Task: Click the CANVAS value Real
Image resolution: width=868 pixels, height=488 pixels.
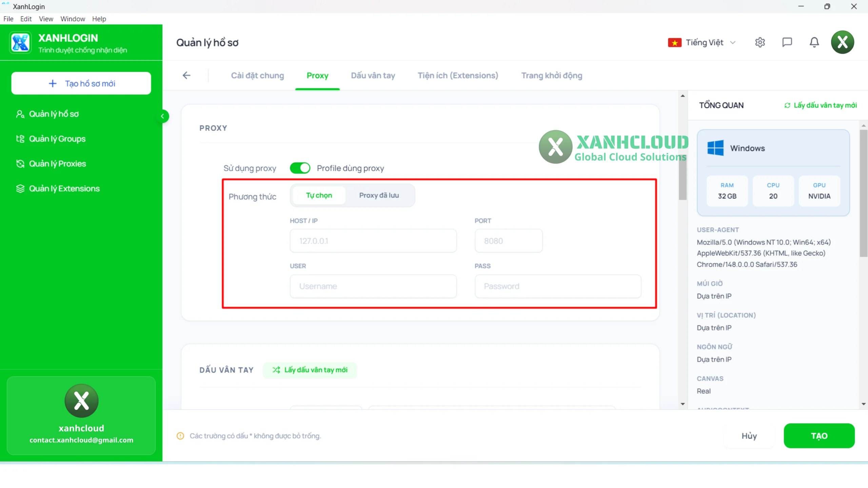Action: click(x=704, y=391)
